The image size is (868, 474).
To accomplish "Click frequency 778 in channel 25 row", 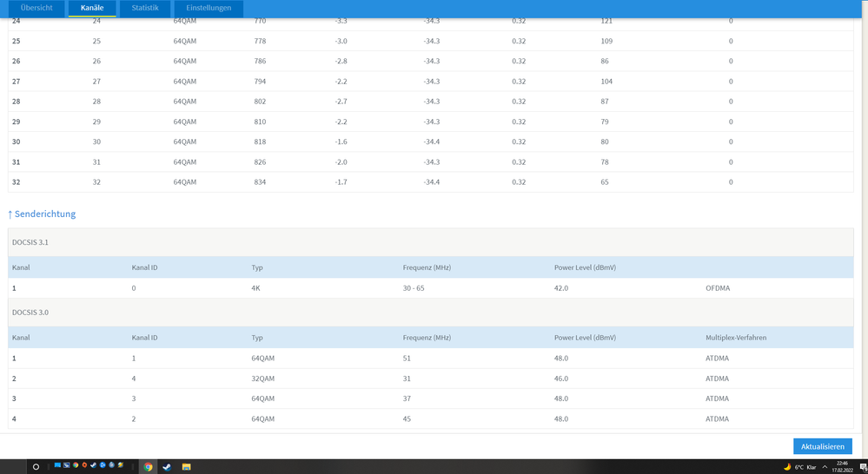I will pyautogui.click(x=260, y=41).
